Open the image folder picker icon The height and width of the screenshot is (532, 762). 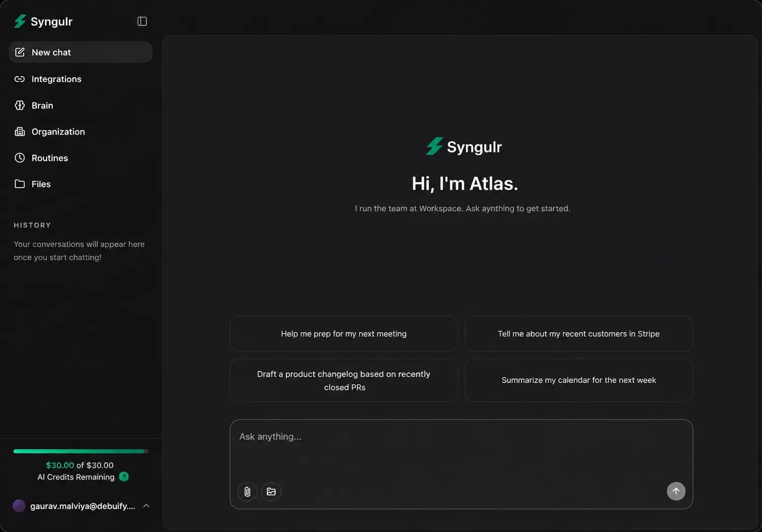pos(271,491)
